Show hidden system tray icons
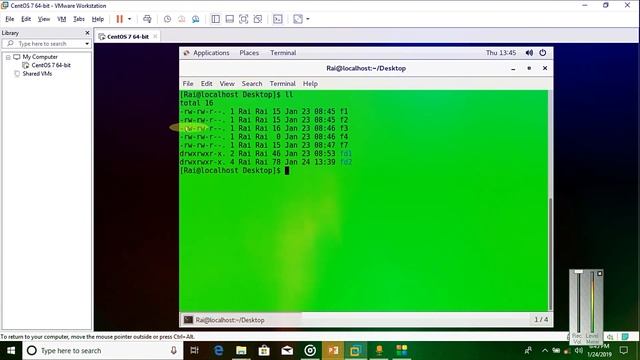This screenshot has height=360, width=640. coord(545,350)
